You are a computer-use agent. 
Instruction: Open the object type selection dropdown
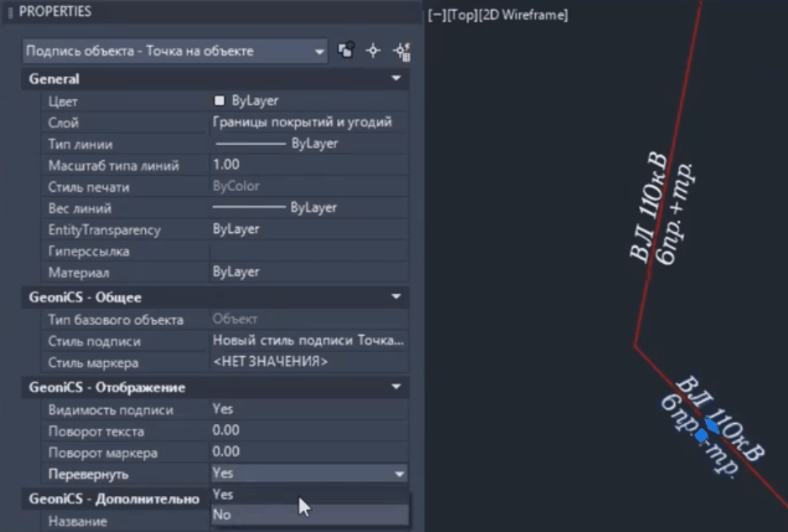(x=176, y=51)
